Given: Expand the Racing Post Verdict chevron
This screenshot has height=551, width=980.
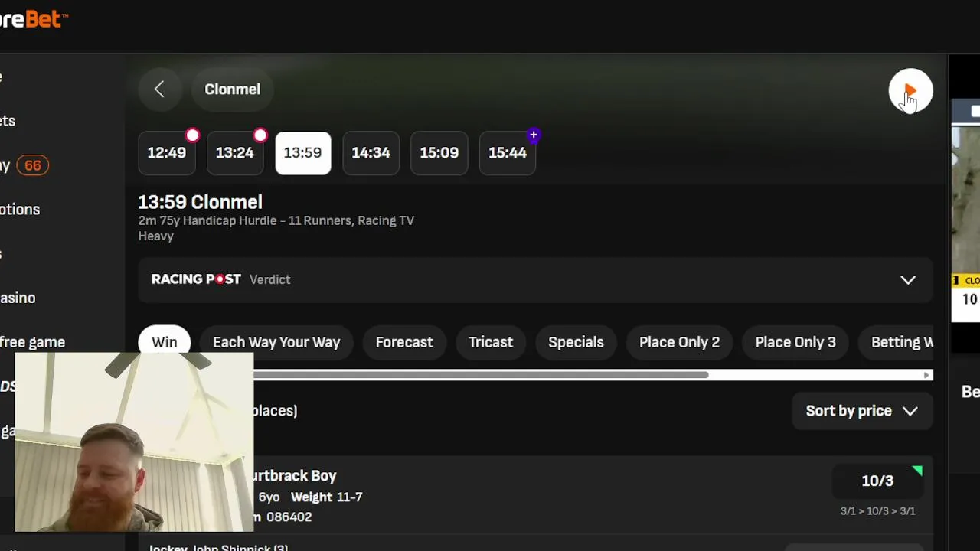Looking at the screenshot, I should coord(908,280).
